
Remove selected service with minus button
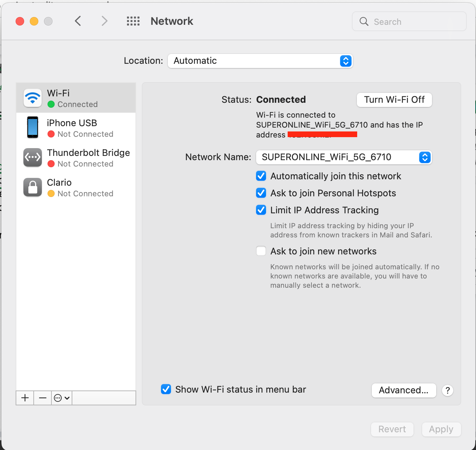[x=43, y=398]
